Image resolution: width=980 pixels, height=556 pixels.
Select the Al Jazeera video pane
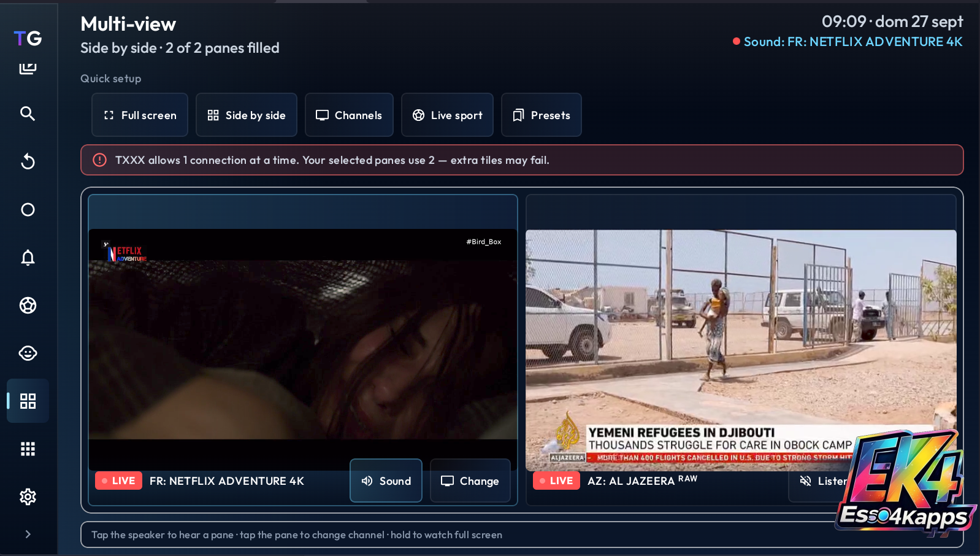tap(741, 350)
